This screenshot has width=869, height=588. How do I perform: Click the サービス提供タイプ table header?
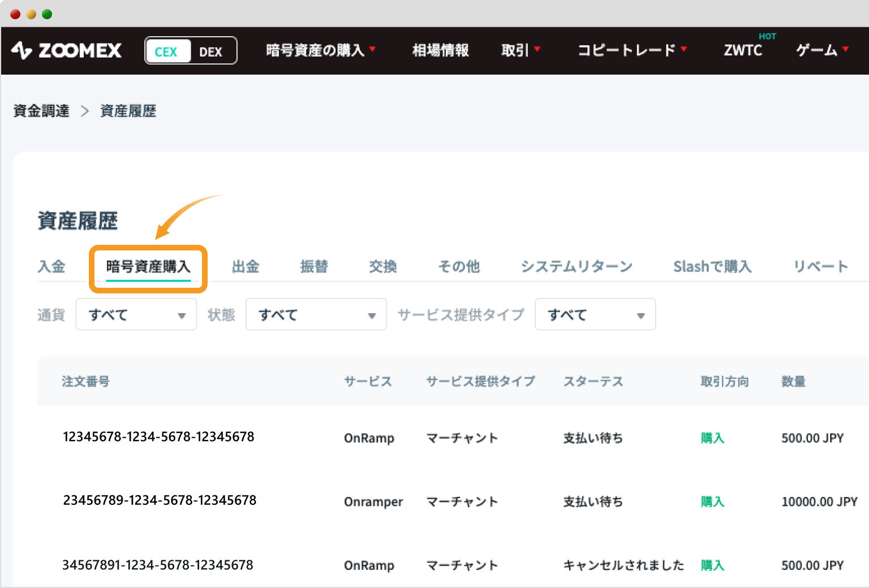pyautogui.click(x=480, y=382)
